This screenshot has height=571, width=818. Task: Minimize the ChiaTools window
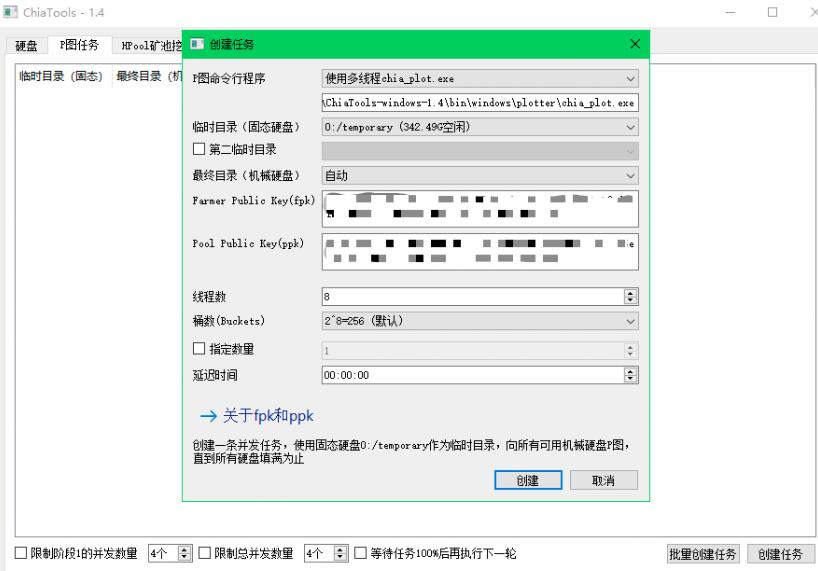point(731,12)
